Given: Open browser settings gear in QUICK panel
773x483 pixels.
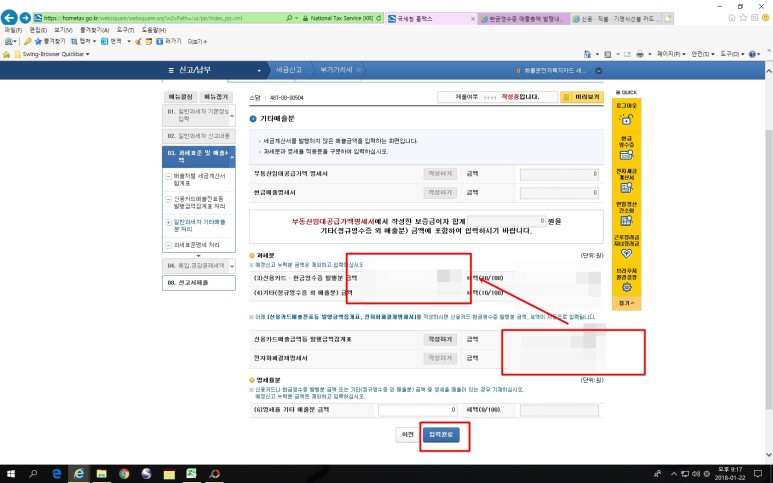Looking at the screenshot, I should 627,287.
